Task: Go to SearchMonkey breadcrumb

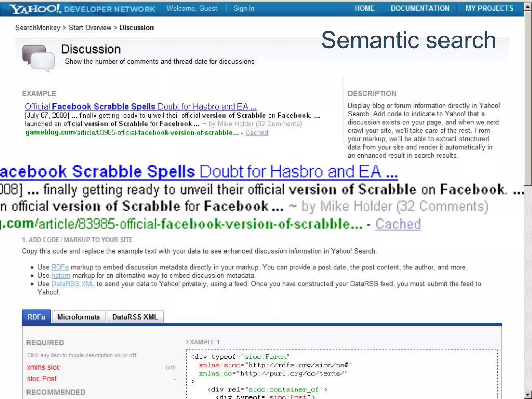Action: click(38, 28)
